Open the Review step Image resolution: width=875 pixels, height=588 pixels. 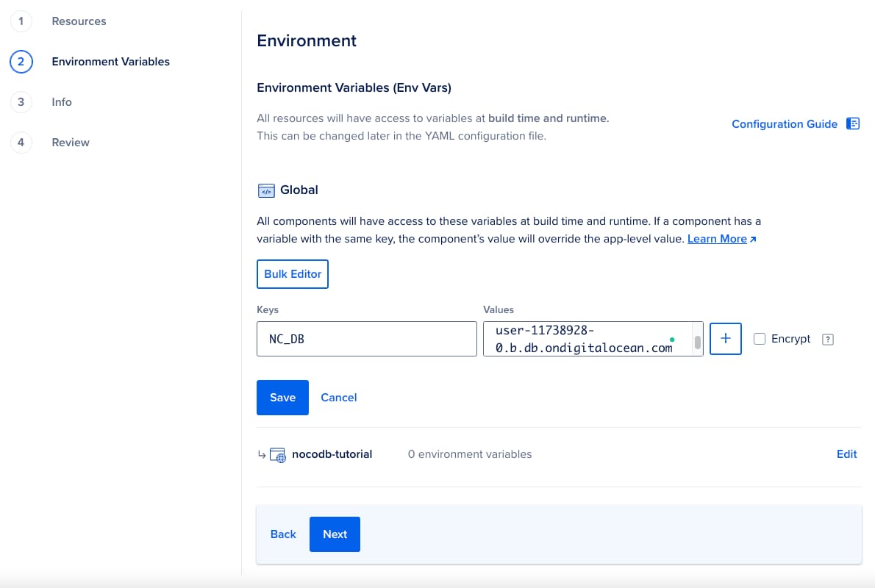[x=71, y=143]
